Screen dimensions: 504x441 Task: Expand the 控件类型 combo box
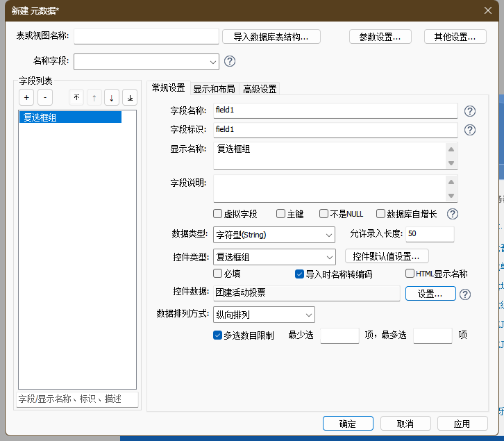click(274, 256)
